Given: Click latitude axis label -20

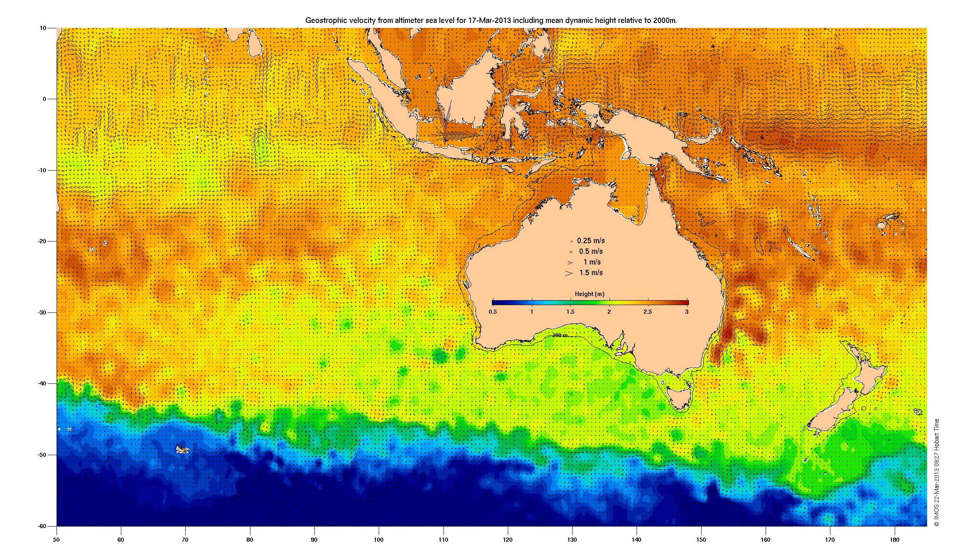Looking at the screenshot, I should (42, 241).
